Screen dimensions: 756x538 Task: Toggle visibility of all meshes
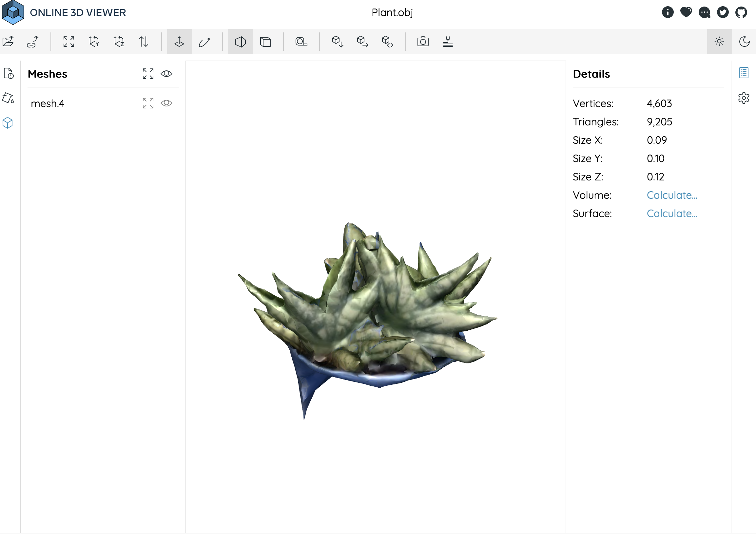tap(167, 74)
